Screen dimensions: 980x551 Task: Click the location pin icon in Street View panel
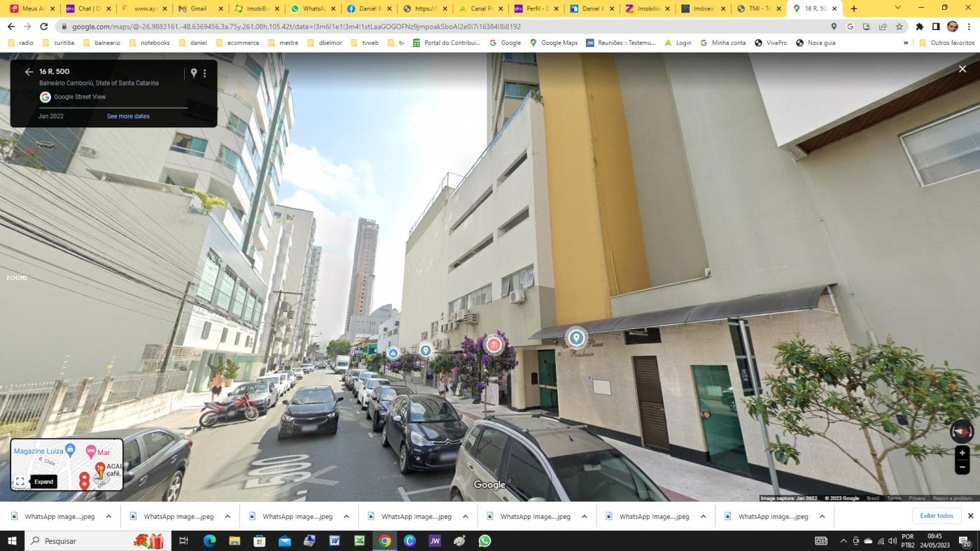(x=194, y=73)
